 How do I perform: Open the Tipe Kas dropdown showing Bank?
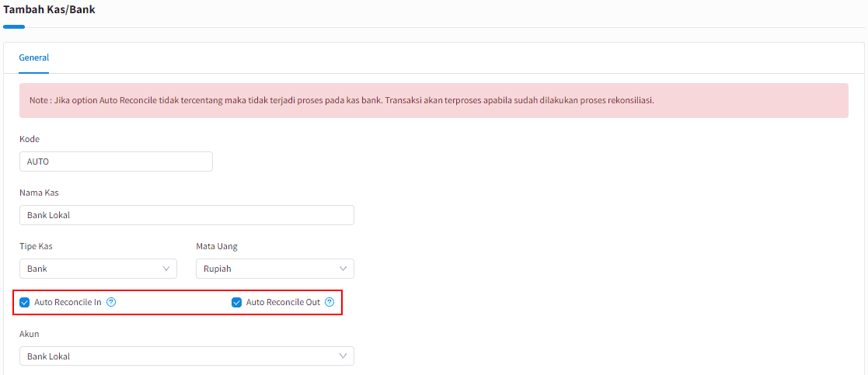coord(98,269)
